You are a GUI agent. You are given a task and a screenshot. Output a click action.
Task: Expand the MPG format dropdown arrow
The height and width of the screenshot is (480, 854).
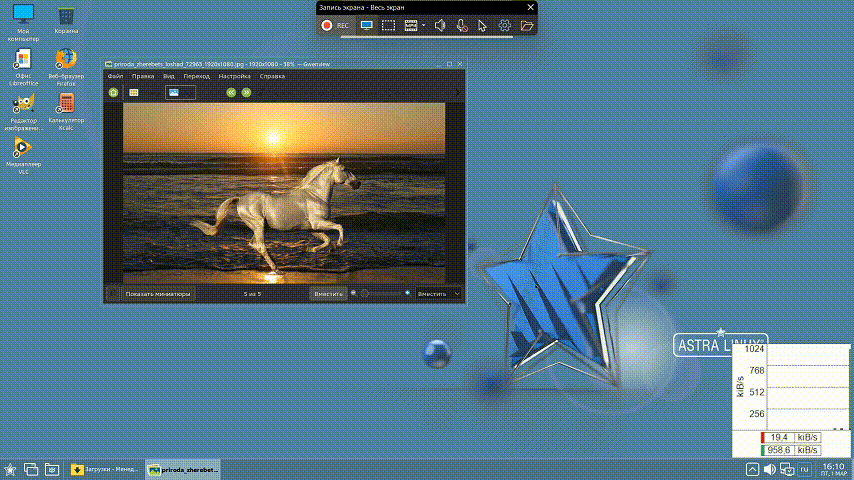click(x=424, y=25)
